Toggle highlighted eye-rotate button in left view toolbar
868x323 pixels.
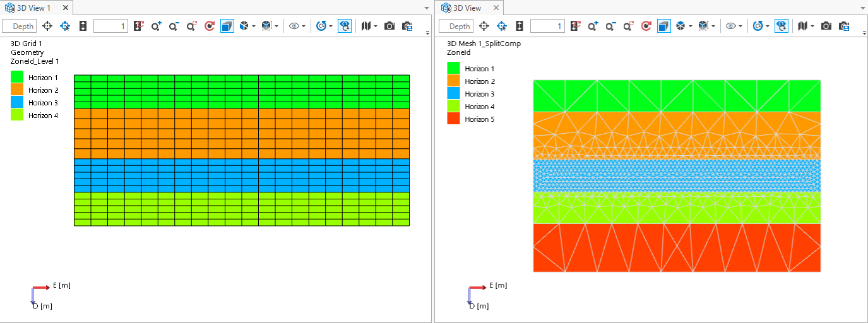point(345,26)
